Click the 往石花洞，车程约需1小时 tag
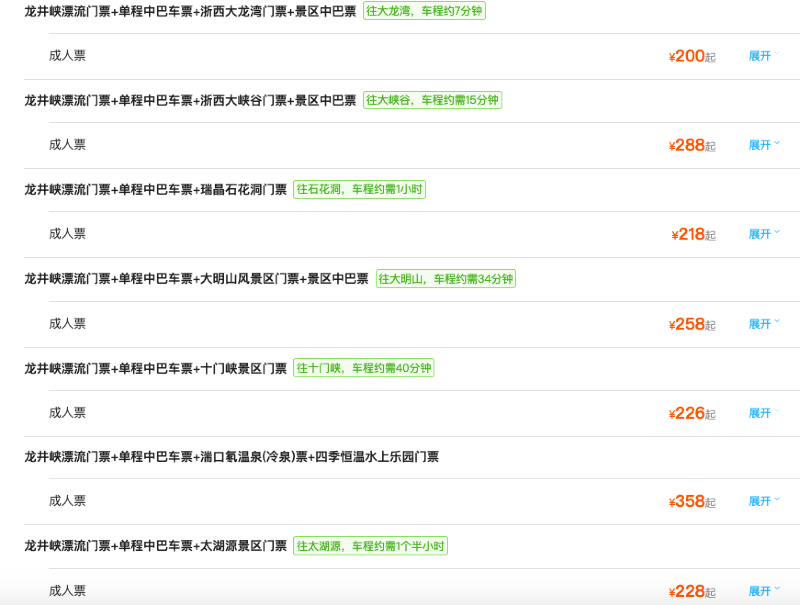Image resolution: width=800 pixels, height=605 pixels. click(x=359, y=189)
